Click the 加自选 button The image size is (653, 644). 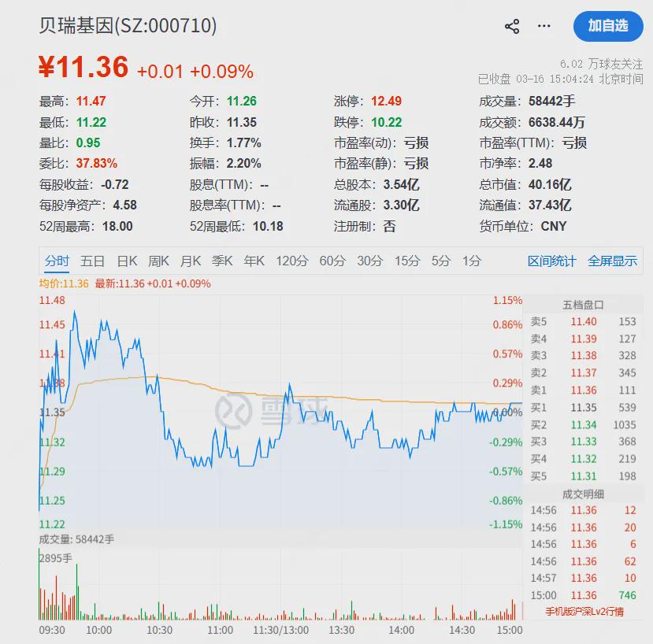[x=608, y=26]
